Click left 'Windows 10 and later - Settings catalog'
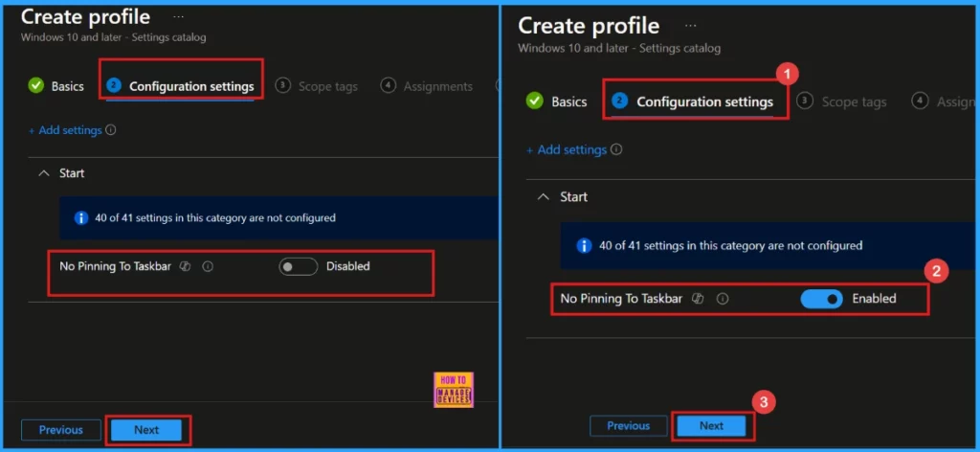Image resolution: width=980 pixels, height=452 pixels. point(113,37)
